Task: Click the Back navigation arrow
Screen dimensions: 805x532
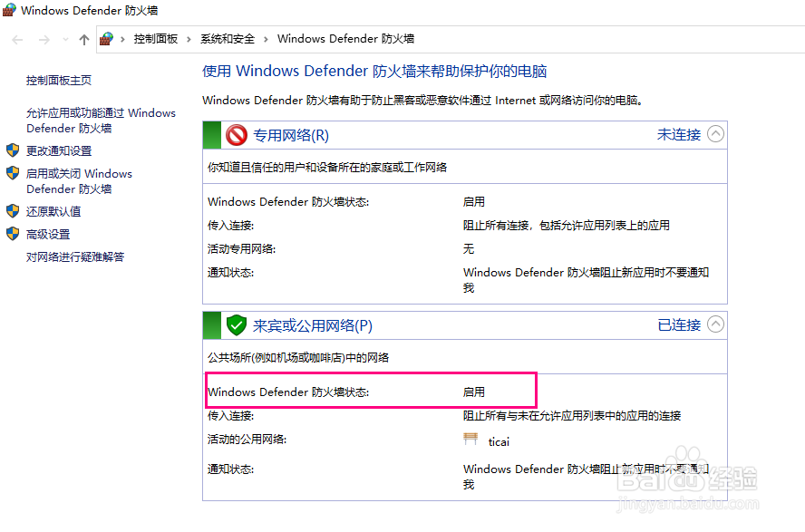Action: tap(17, 40)
